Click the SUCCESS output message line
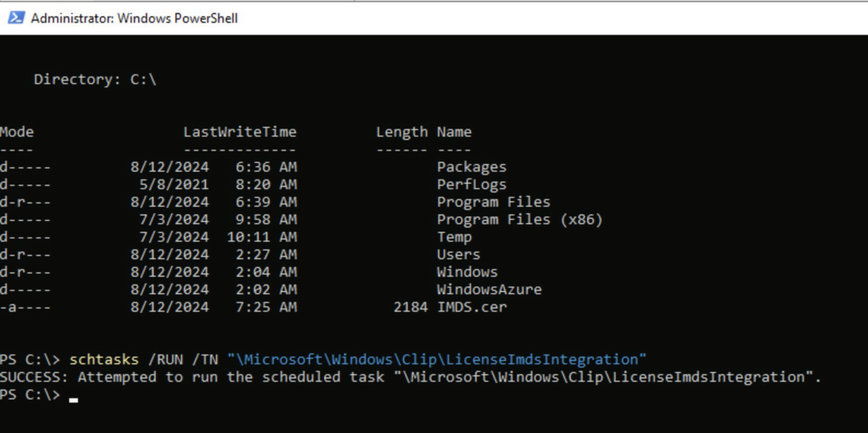This screenshot has width=868, height=433. tap(410, 377)
